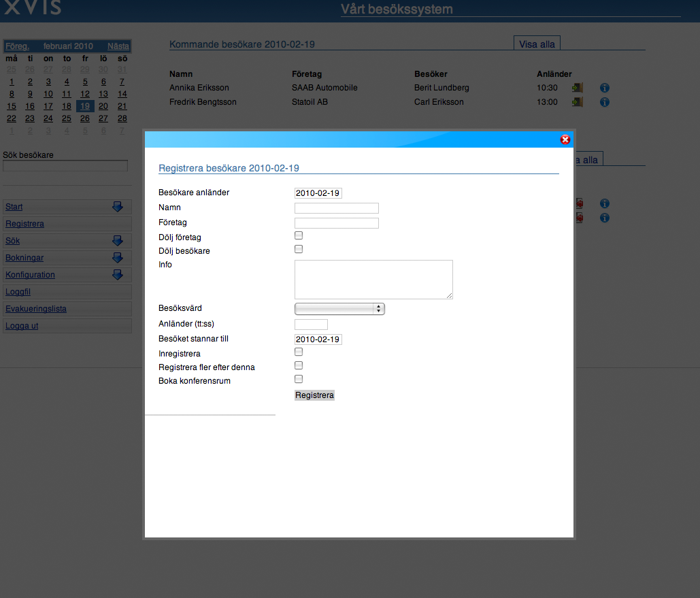700x598 pixels.
Task: Focus the Anländer (tt:ss) time field
Action: click(x=311, y=325)
